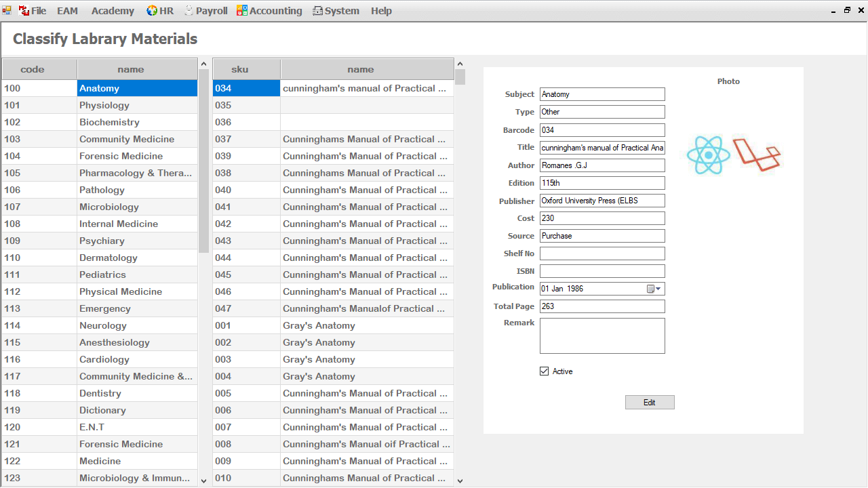
Task: Click the empty ISBN field
Action: coord(602,271)
